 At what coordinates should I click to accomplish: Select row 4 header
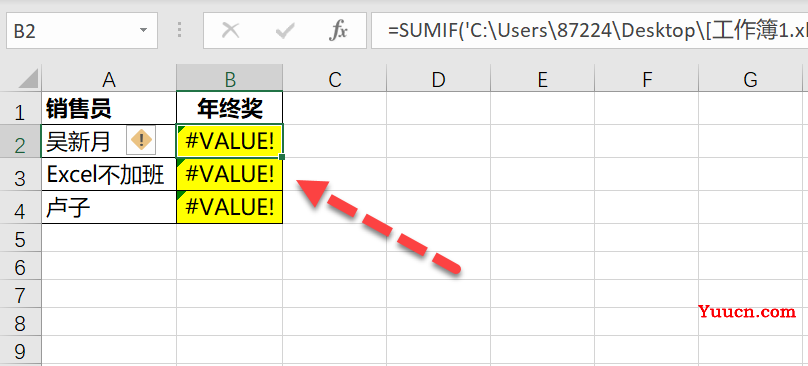click(x=21, y=207)
